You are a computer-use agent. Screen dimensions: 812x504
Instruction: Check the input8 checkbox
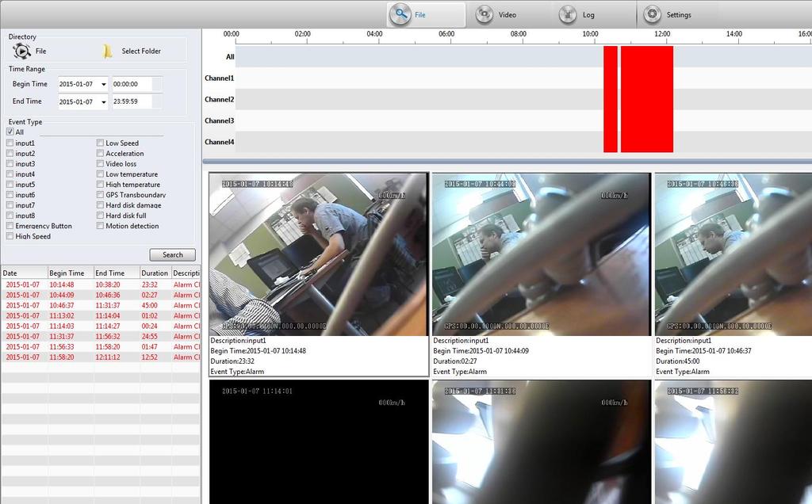pyautogui.click(x=10, y=216)
